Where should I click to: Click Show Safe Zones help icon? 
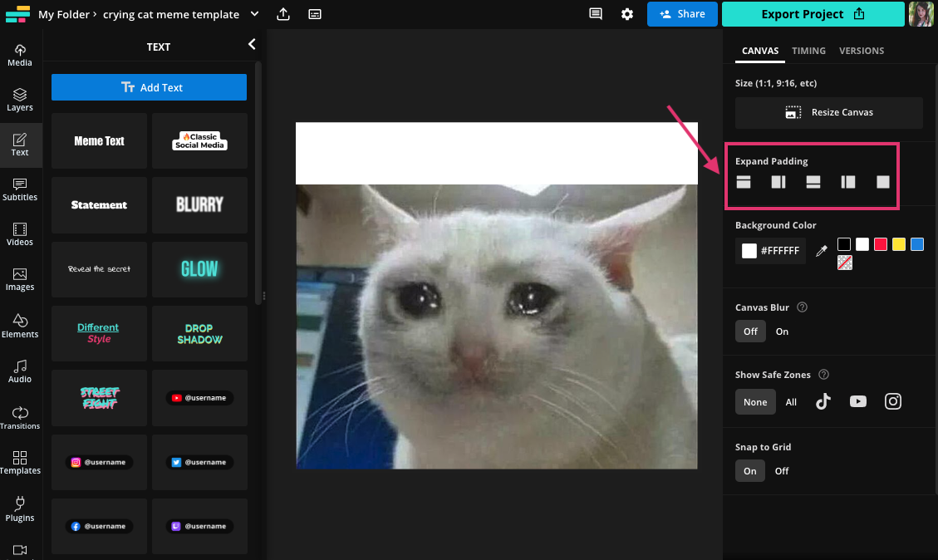click(823, 375)
